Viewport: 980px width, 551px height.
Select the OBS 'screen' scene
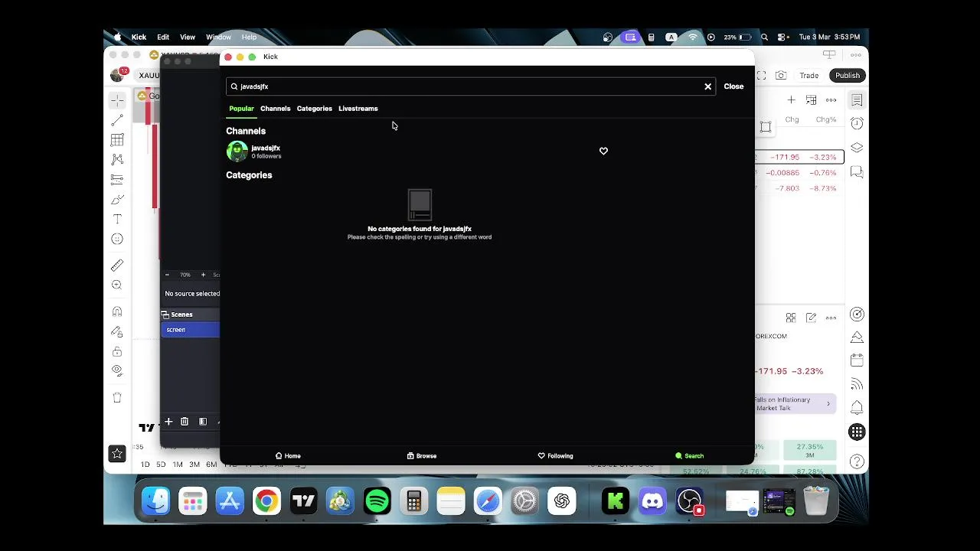(x=190, y=330)
